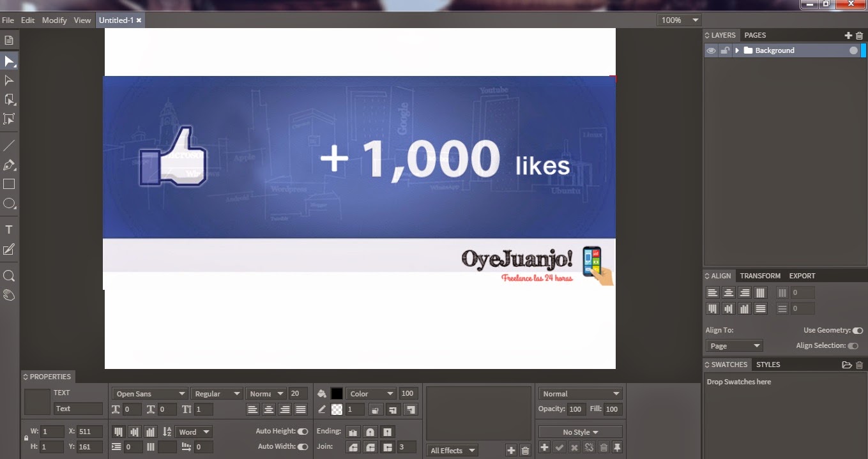
Task: Expand the Background layer tree arrow
Action: 737,50
